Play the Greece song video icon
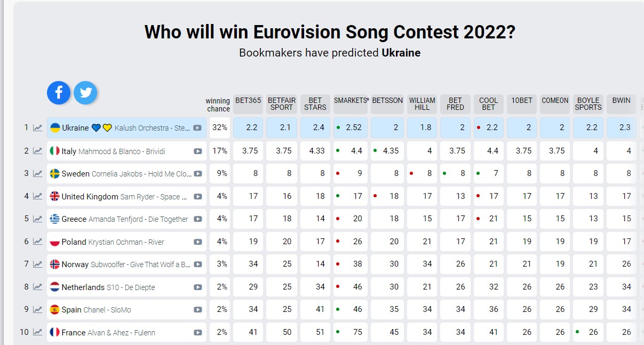 197,219
